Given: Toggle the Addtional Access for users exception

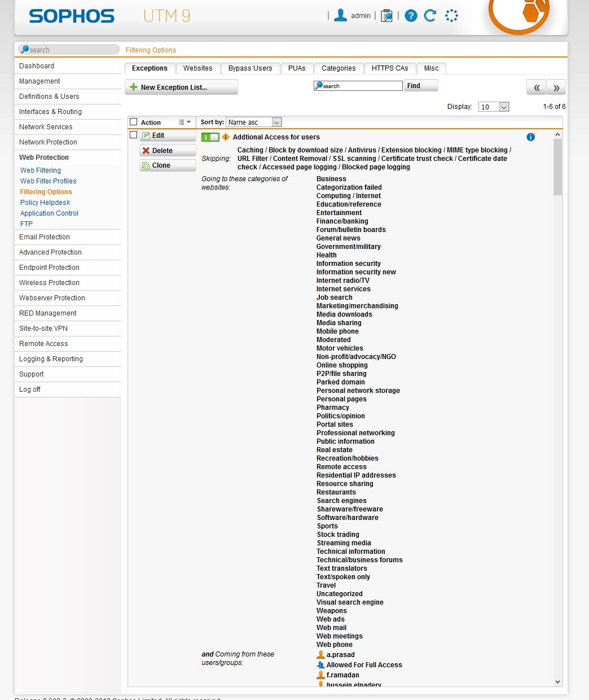Looking at the screenshot, I should pyautogui.click(x=210, y=137).
